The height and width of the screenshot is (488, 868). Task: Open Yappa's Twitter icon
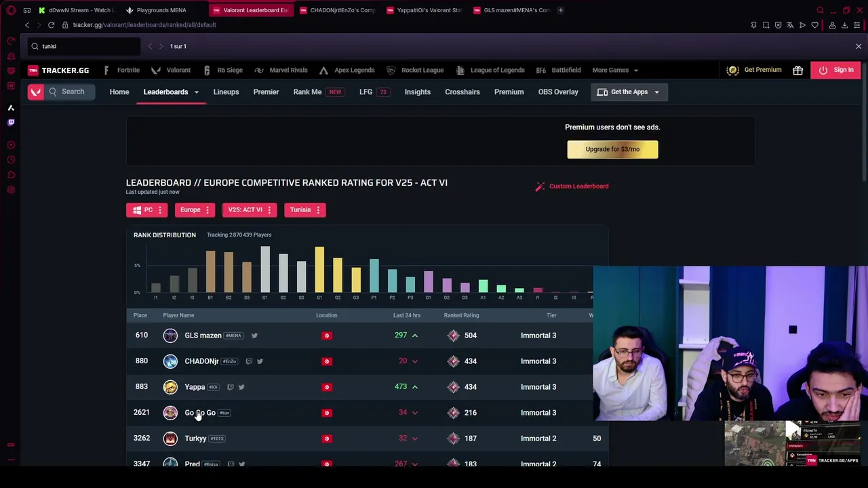click(x=241, y=387)
